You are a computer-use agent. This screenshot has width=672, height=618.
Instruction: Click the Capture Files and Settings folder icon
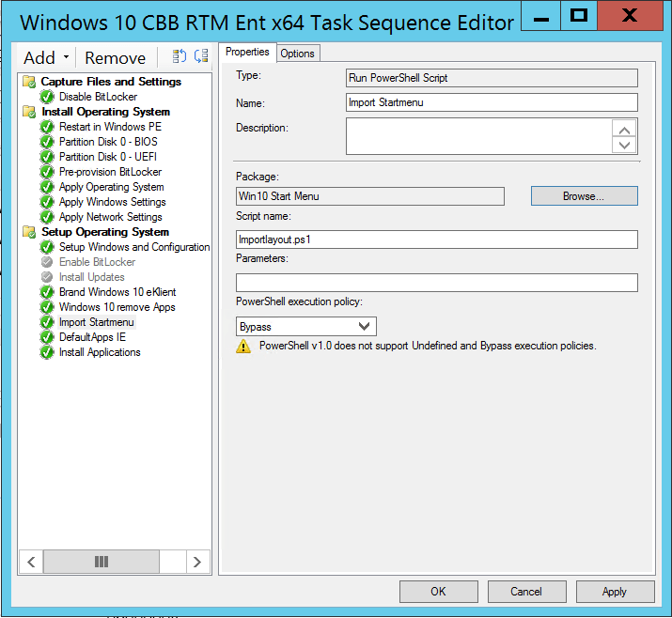[29, 82]
